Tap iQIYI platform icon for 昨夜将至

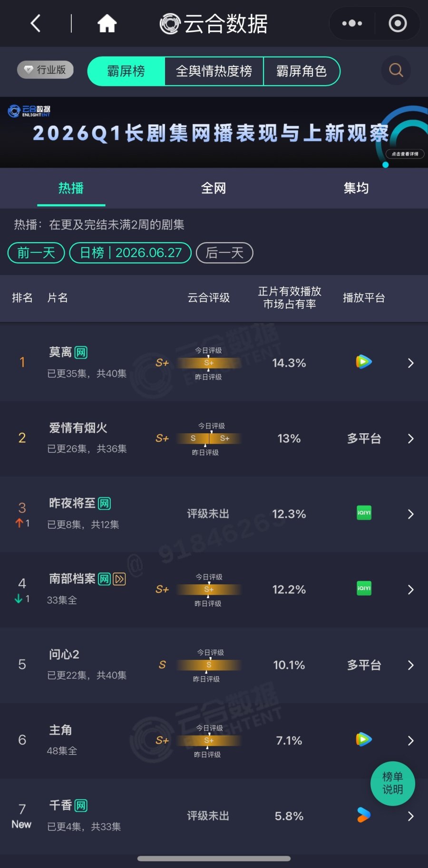pos(364,513)
